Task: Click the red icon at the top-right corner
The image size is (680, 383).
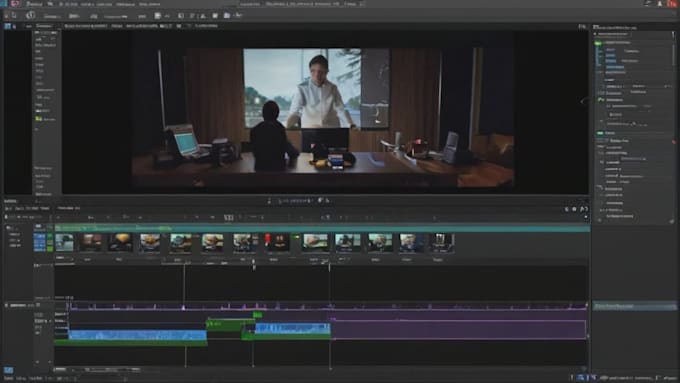Action: 672,3
